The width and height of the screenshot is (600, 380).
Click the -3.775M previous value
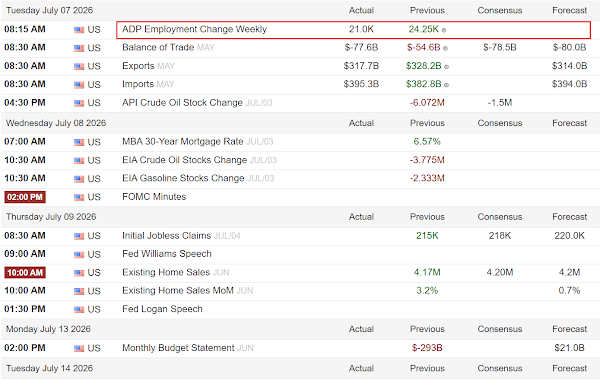[427, 160]
